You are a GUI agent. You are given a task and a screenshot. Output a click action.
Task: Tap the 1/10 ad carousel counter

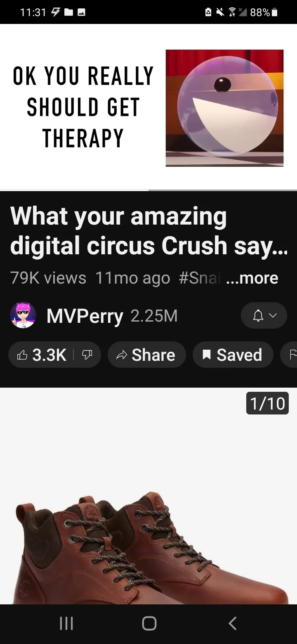click(x=268, y=403)
